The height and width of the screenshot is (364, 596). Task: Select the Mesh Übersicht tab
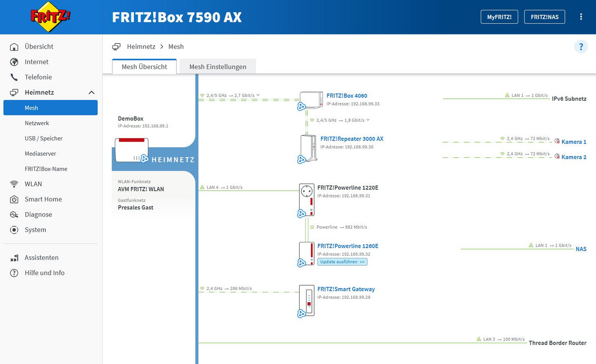tap(144, 67)
